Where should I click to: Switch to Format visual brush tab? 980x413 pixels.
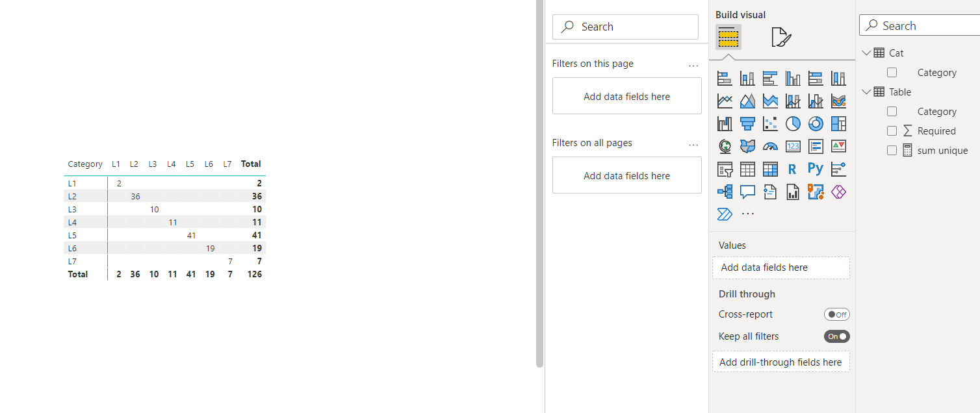tap(782, 38)
